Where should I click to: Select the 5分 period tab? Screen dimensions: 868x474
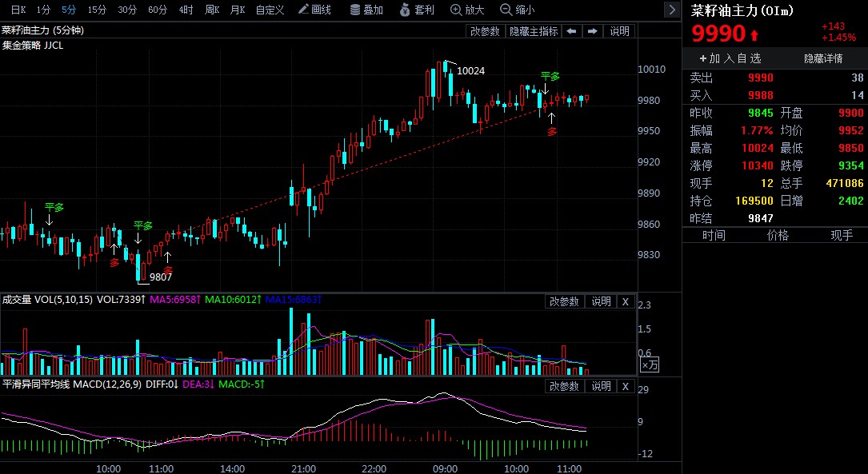pos(69,10)
